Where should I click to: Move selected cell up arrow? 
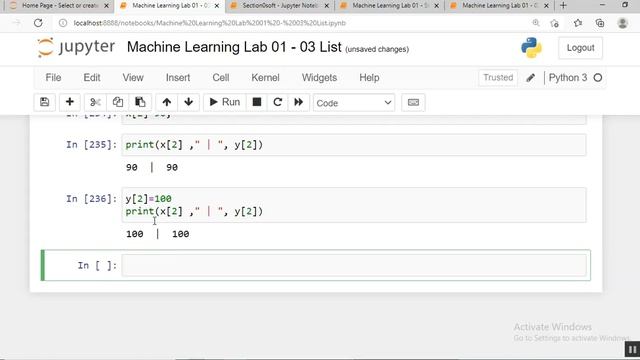click(167, 102)
